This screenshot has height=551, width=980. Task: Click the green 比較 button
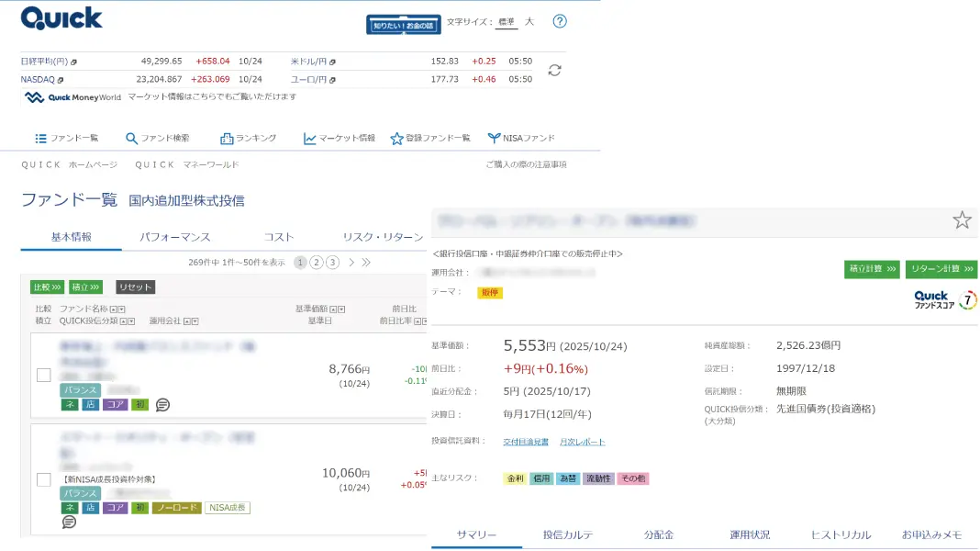point(47,287)
